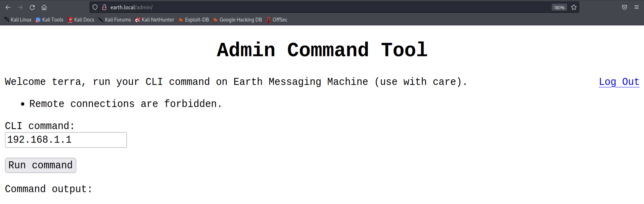Click the browser forward arrow
Screen dimensions: 644x204
pyautogui.click(x=20, y=7)
